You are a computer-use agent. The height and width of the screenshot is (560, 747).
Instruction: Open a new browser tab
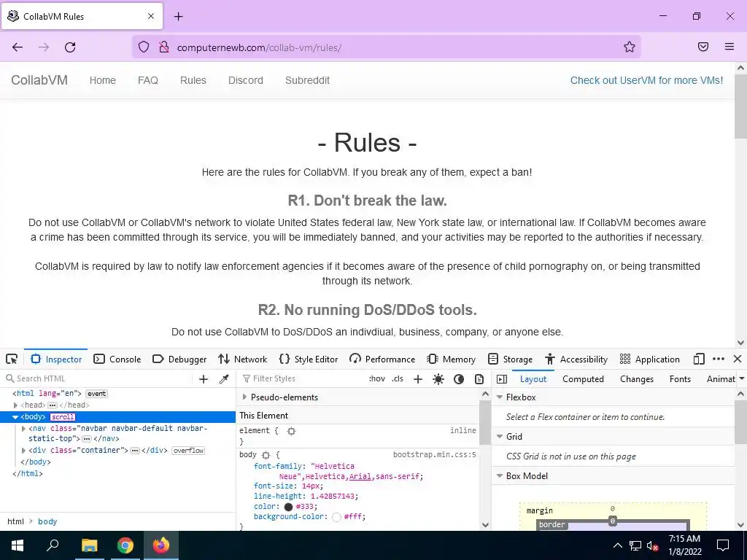coord(178,17)
